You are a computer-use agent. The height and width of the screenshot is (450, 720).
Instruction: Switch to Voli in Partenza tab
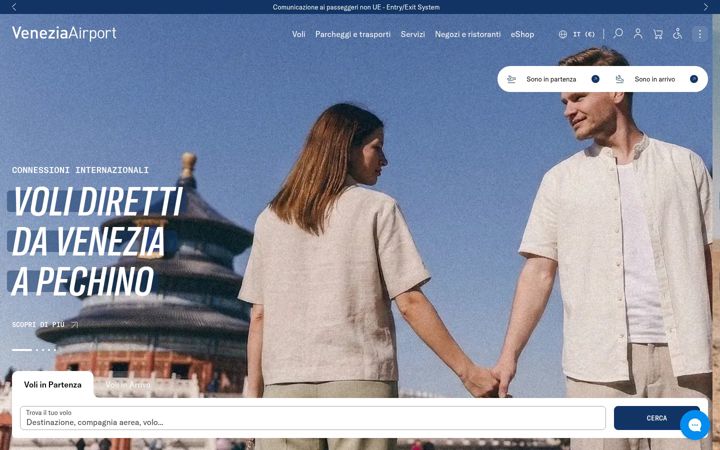(53, 385)
